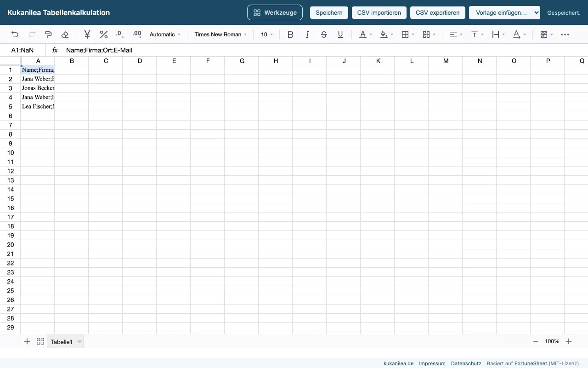Click the vertical alignment icon
The height and width of the screenshot is (368, 588).
click(475, 34)
